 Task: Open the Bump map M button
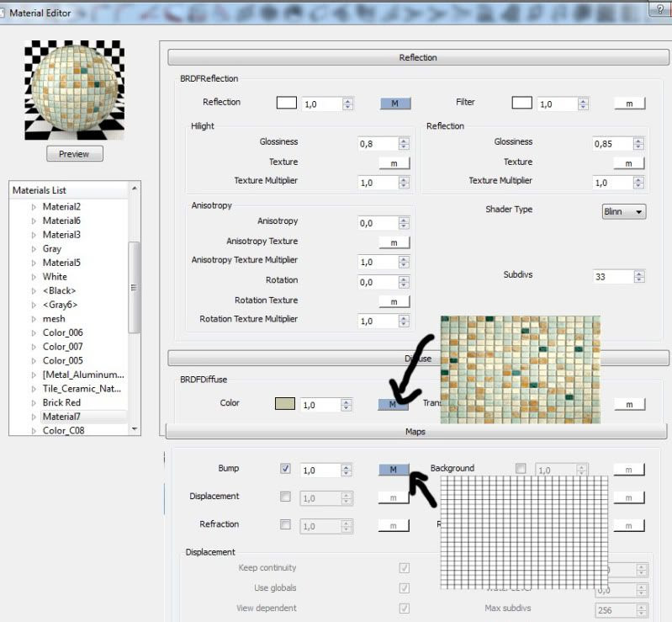pyautogui.click(x=394, y=470)
